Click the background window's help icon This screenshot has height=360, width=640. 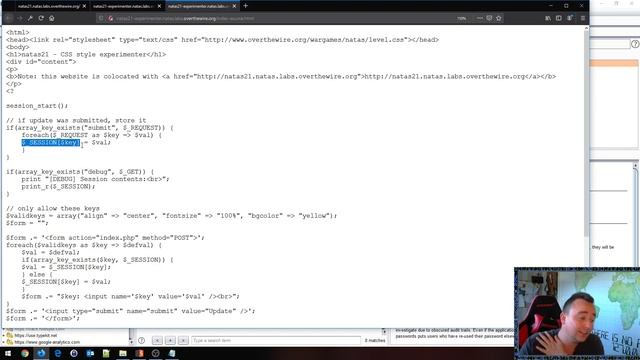coord(635,44)
